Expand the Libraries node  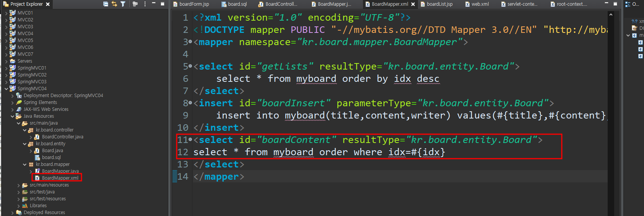pos(19,206)
